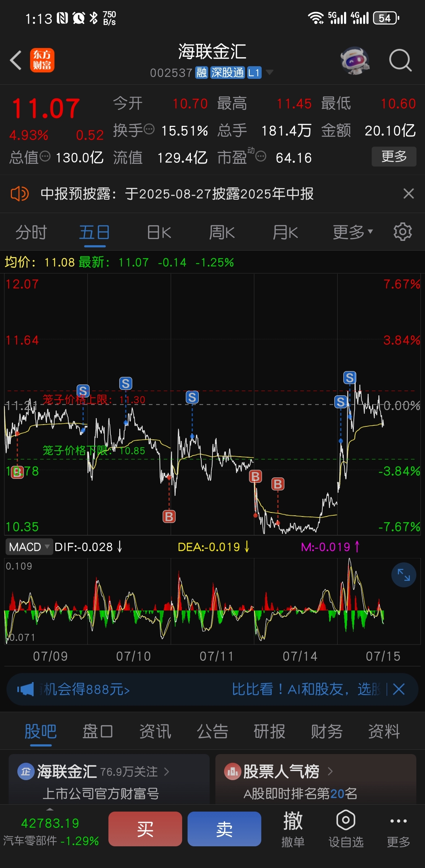425x868 pixels.
Task: Tap the 中报预披露 announcement text
Action: [177, 194]
